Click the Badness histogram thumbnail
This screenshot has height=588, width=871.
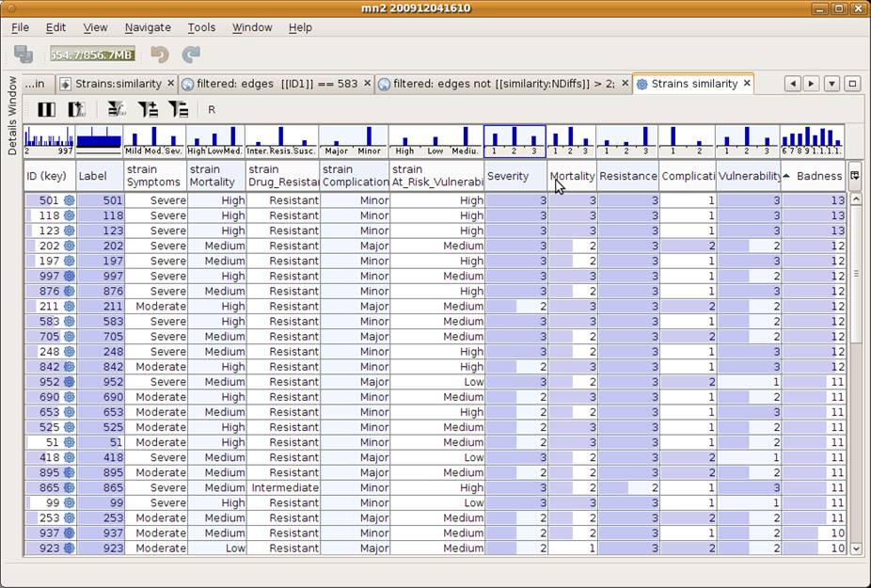pos(812,140)
